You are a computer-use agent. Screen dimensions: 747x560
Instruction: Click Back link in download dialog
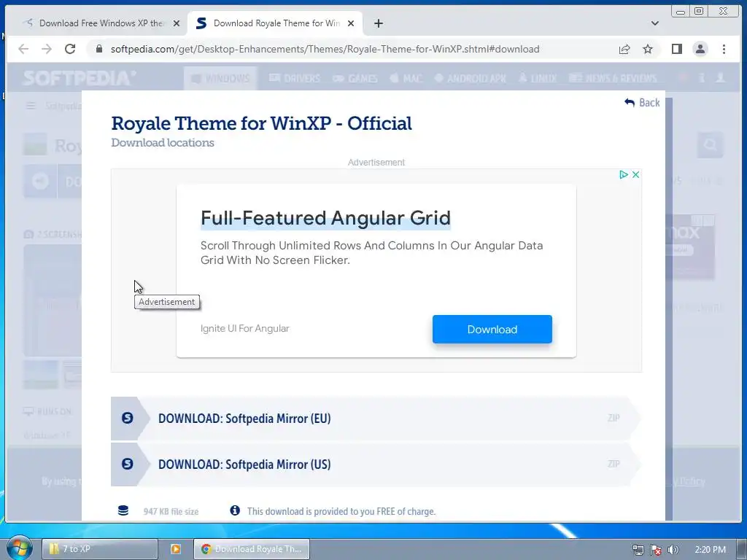point(642,102)
